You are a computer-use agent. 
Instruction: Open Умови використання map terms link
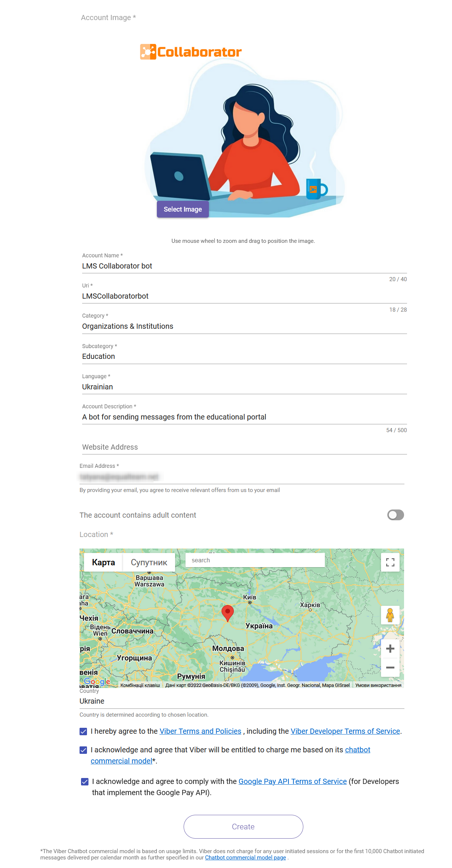click(x=378, y=685)
